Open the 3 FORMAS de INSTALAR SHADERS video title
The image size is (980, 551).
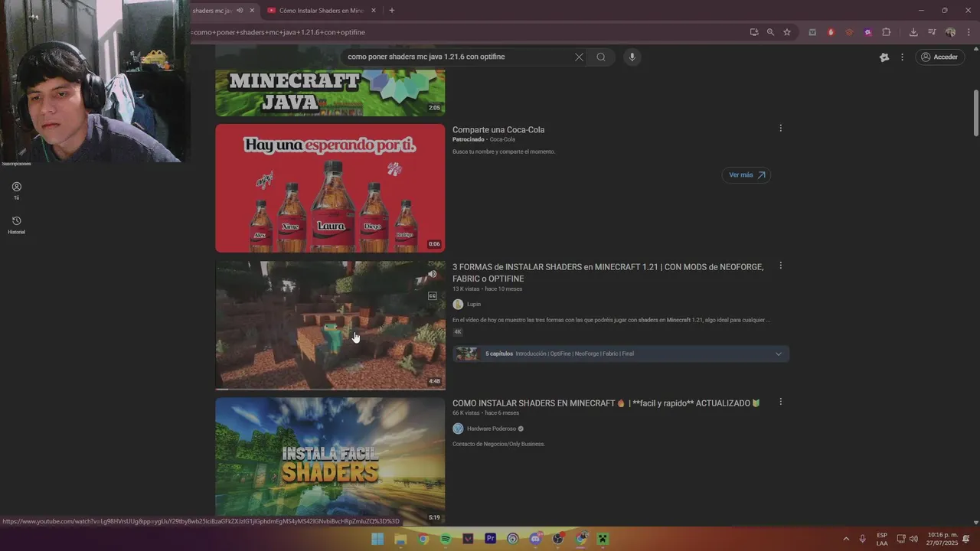(x=608, y=272)
